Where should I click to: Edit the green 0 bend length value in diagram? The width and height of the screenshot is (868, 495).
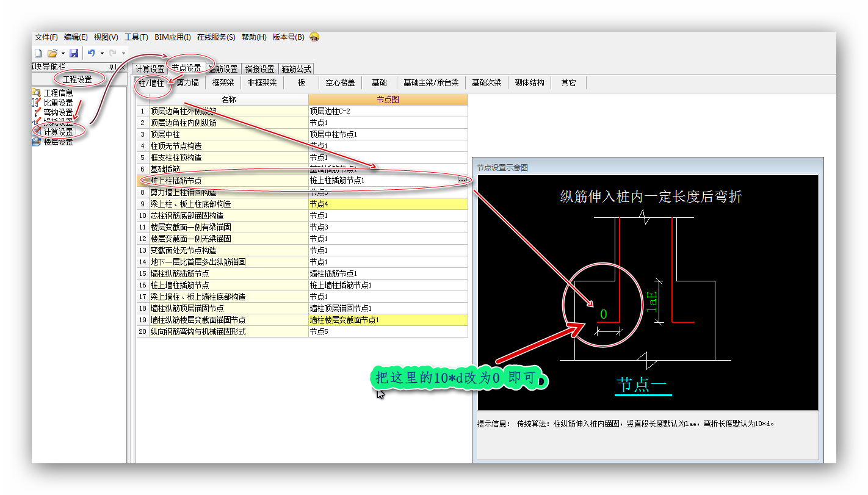tap(604, 314)
